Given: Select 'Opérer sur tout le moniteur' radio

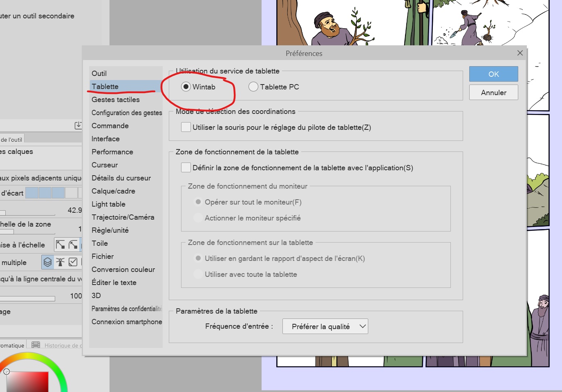Looking at the screenshot, I should 198,202.
